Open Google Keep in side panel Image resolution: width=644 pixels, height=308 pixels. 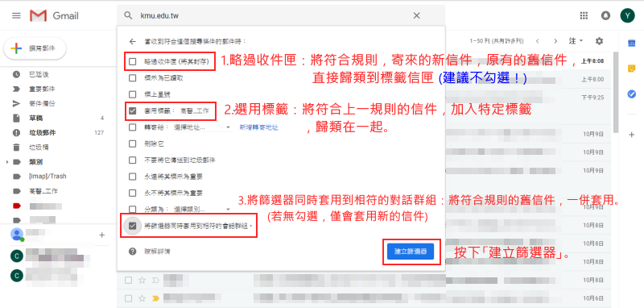(x=632, y=69)
